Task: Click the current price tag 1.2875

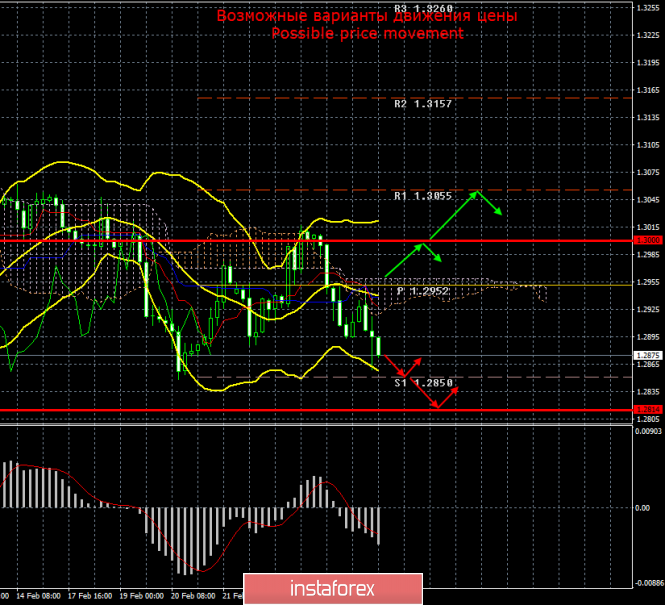Action: point(648,355)
